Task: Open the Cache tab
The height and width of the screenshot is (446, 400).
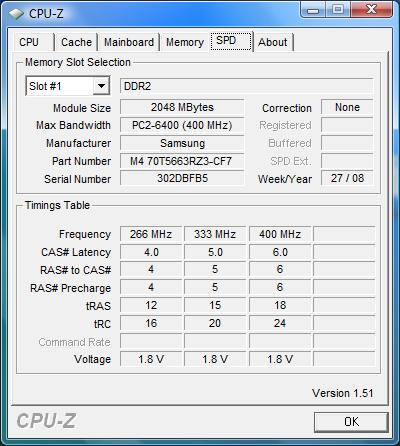Action: pyautogui.click(x=76, y=42)
